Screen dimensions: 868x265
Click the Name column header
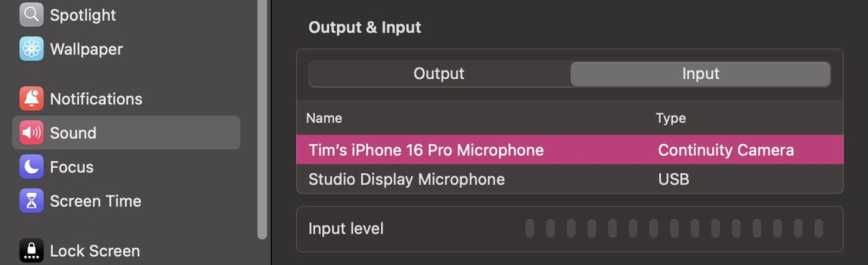324,118
